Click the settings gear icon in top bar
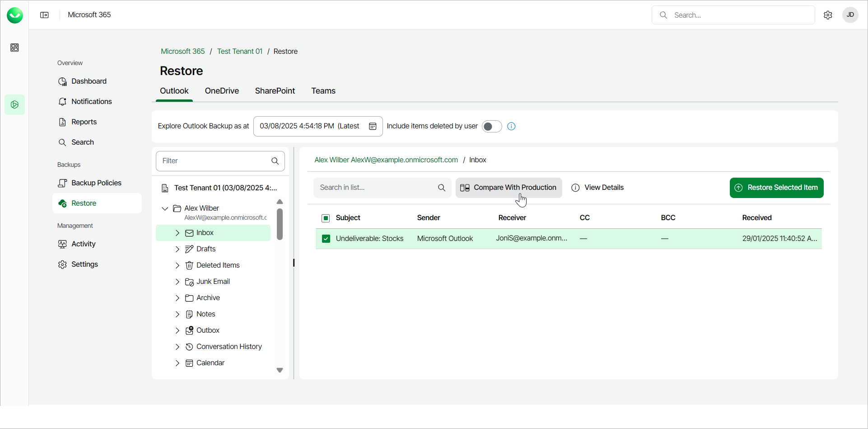This screenshot has width=868, height=429. (828, 15)
